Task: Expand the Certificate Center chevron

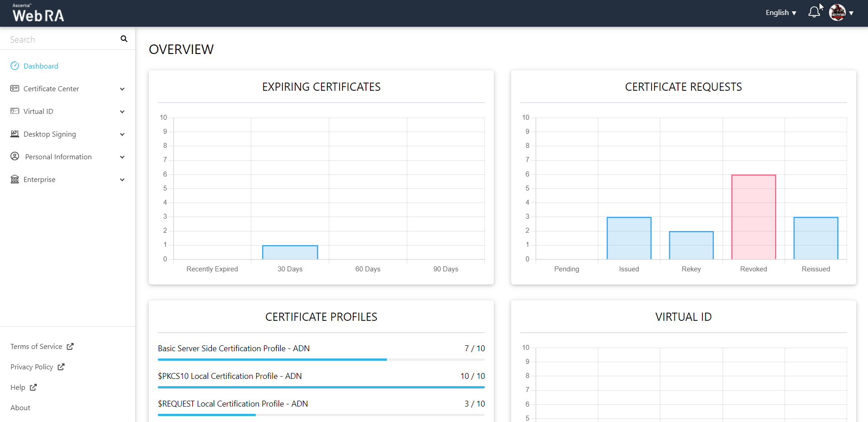Action: [x=122, y=89]
